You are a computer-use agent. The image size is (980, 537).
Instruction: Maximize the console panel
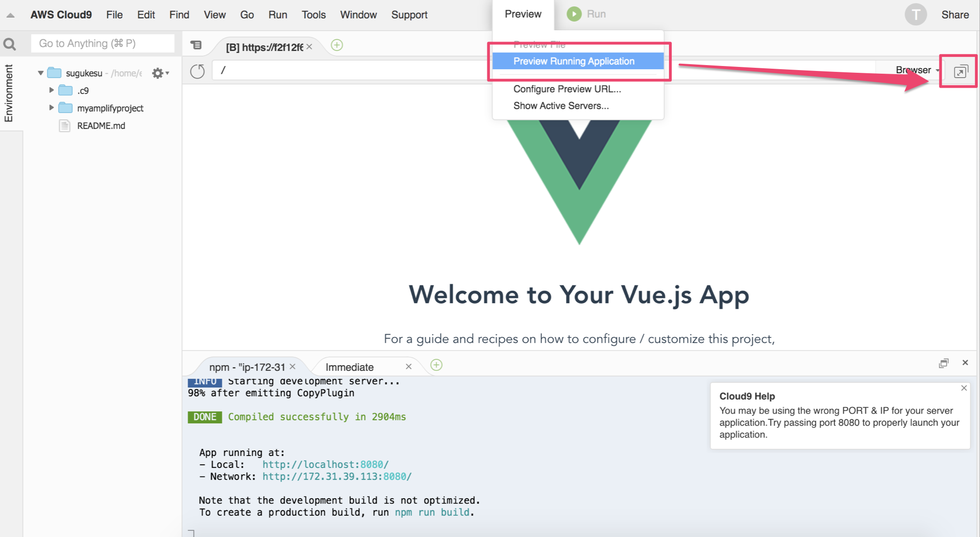point(943,363)
